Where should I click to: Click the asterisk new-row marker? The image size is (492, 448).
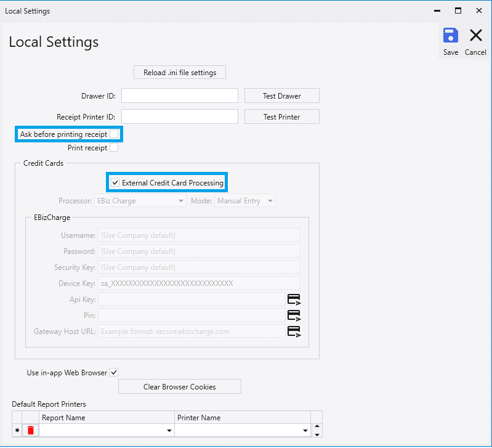[x=17, y=430]
